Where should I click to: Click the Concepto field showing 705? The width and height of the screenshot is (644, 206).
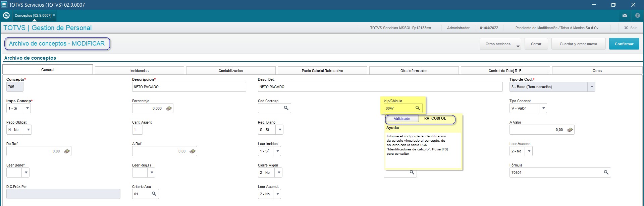[15, 87]
